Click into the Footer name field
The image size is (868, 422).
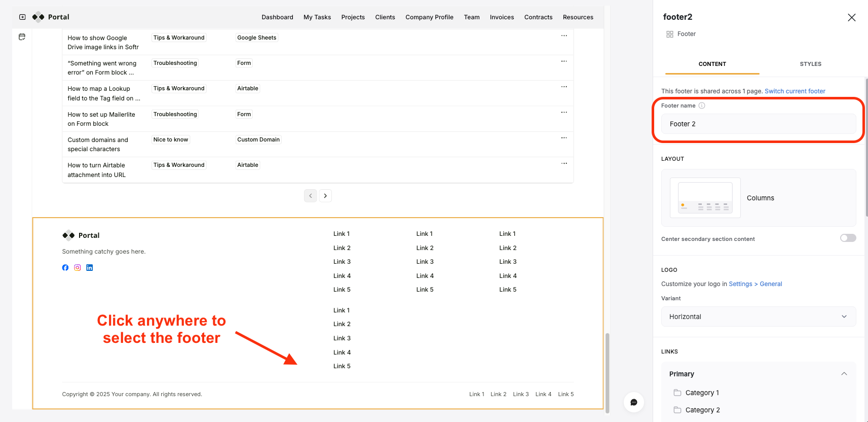[x=759, y=124]
